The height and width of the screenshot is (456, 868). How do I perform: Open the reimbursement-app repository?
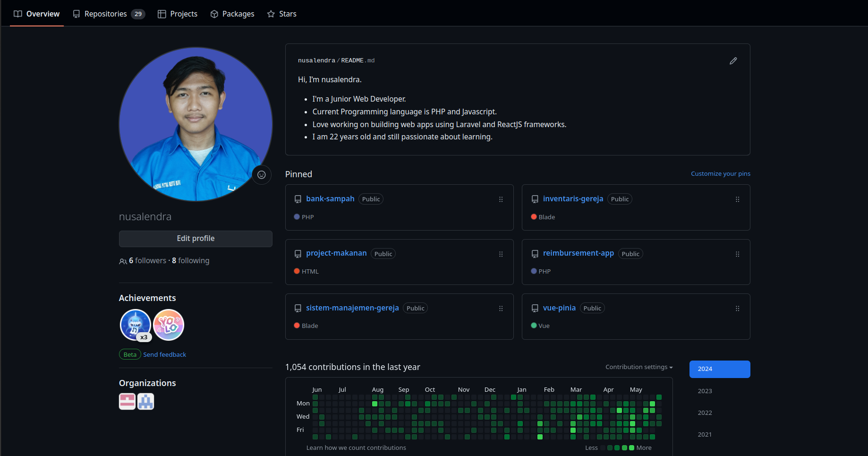pos(578,253)
